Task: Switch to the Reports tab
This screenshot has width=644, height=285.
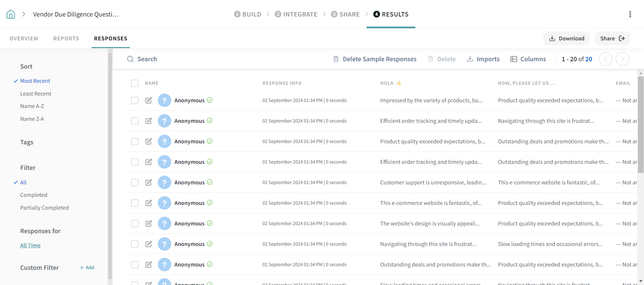Action: point(66,38)
